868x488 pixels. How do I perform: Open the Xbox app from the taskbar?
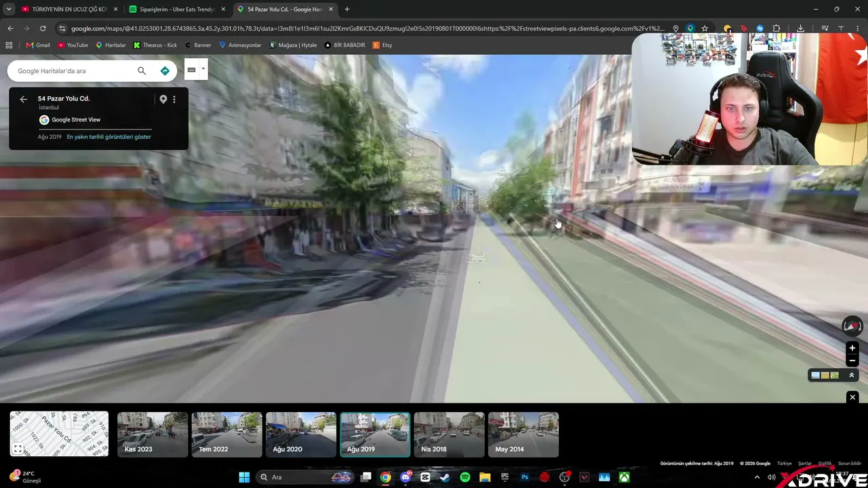coord(624,477)
